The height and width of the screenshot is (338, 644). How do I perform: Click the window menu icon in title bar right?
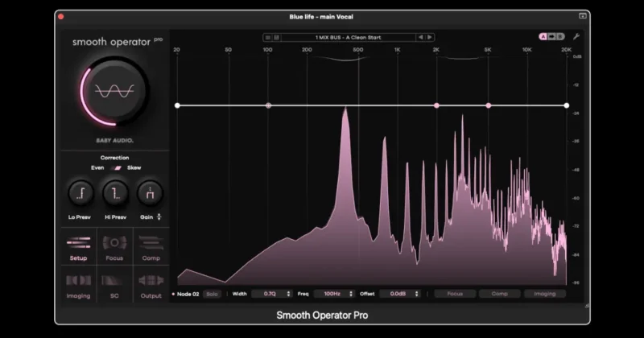(582, 16)
